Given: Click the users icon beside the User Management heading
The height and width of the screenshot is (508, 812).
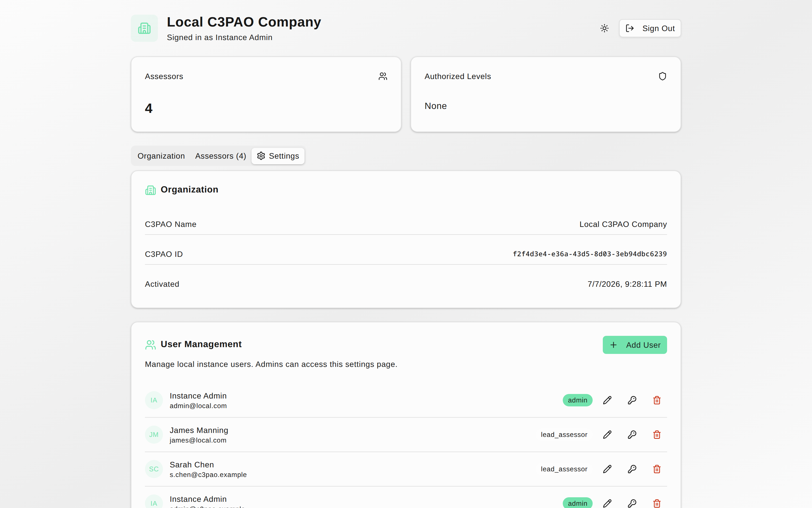Looking at the screenshot, I should point(150,345).
